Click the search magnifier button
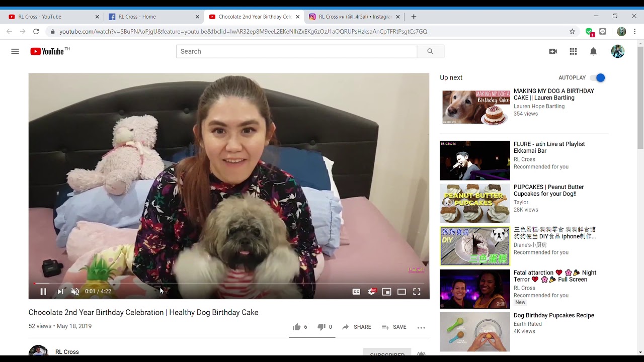This screenshot has height=362, width=644. point(430,51)
